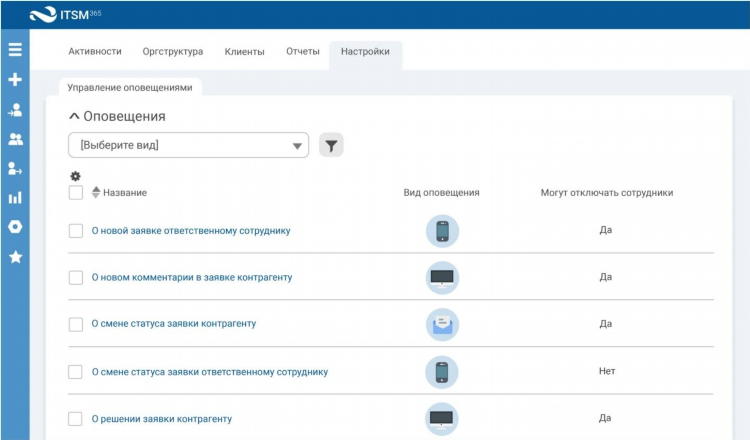The width and height of the screenshot is (750, 440).
Task: Check the О смене статуса заявки контрагенту row
Action: [76, 324]
